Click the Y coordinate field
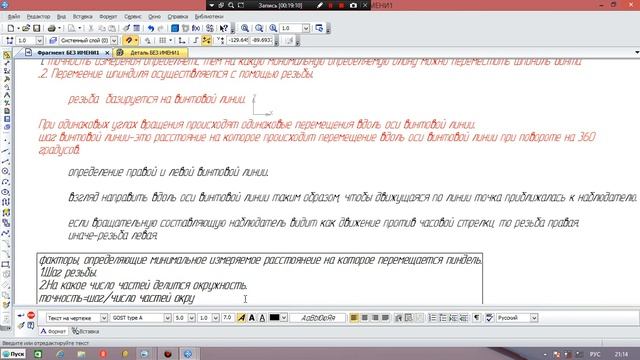The height and width of the screenshot is (360, 640). click(x=262, y=40)
